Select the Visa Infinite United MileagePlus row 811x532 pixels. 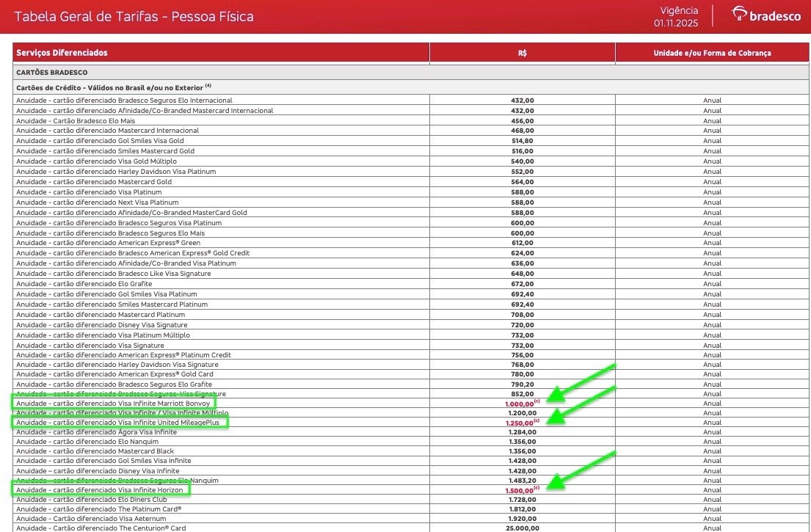click(x=120, y=423)
